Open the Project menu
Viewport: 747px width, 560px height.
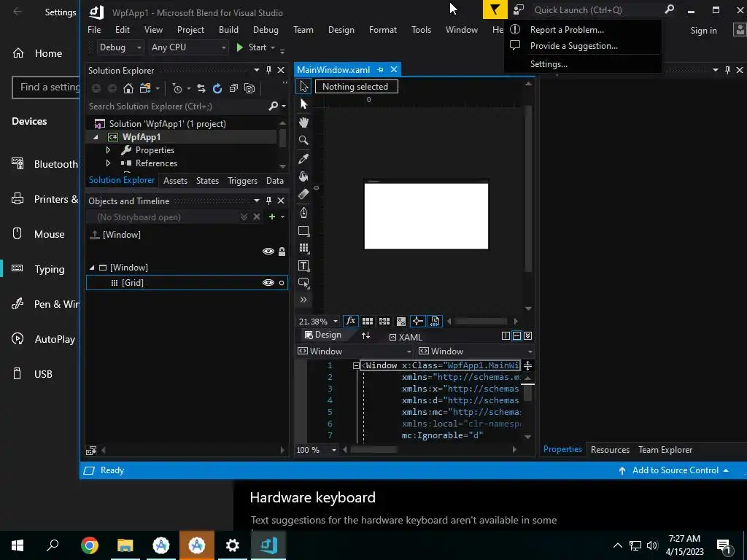pos(190,29)
